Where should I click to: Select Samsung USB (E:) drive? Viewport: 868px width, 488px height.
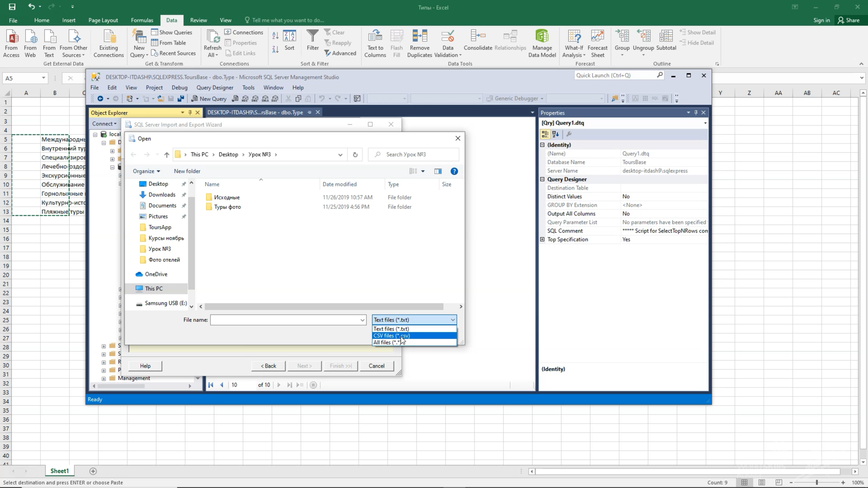166,303
